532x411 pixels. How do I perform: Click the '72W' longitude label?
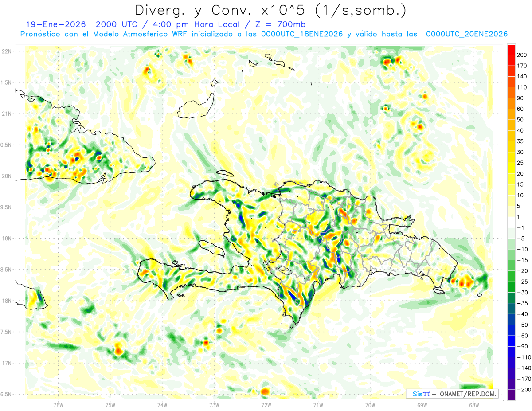point(266,405)
